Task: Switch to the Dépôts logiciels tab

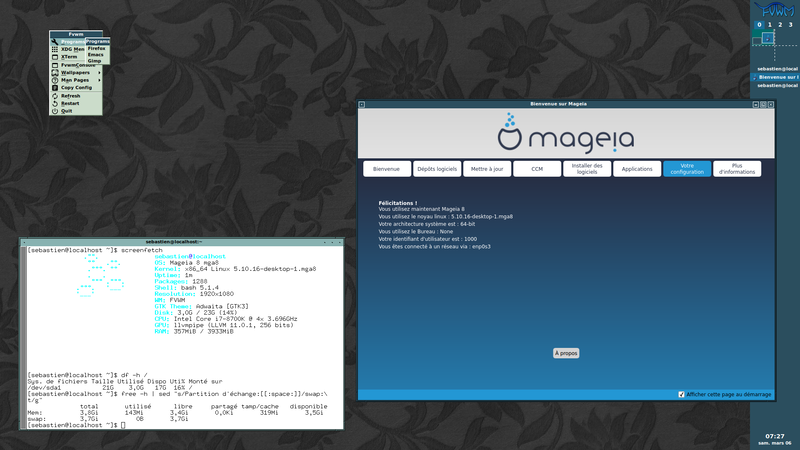Action: (437, 169)
